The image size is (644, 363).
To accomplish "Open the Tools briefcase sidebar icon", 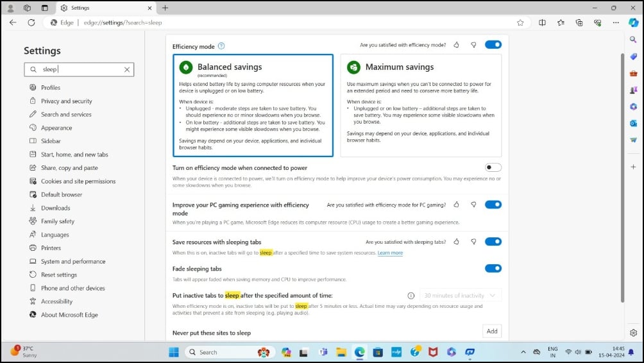I will pyautogui.click(x=633, y=73).
